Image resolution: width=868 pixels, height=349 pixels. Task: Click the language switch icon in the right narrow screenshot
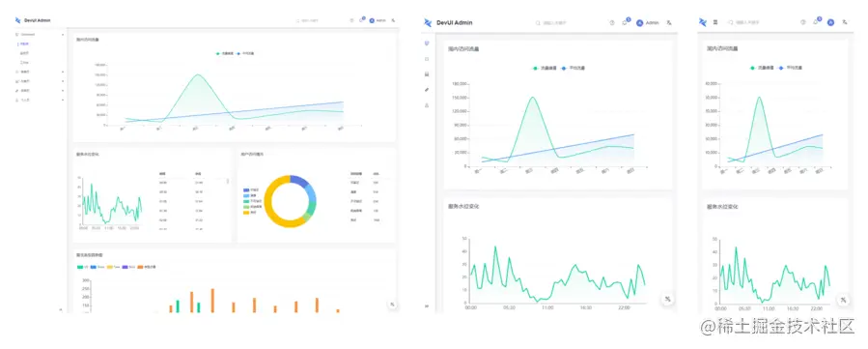click(x=845, y=22)
